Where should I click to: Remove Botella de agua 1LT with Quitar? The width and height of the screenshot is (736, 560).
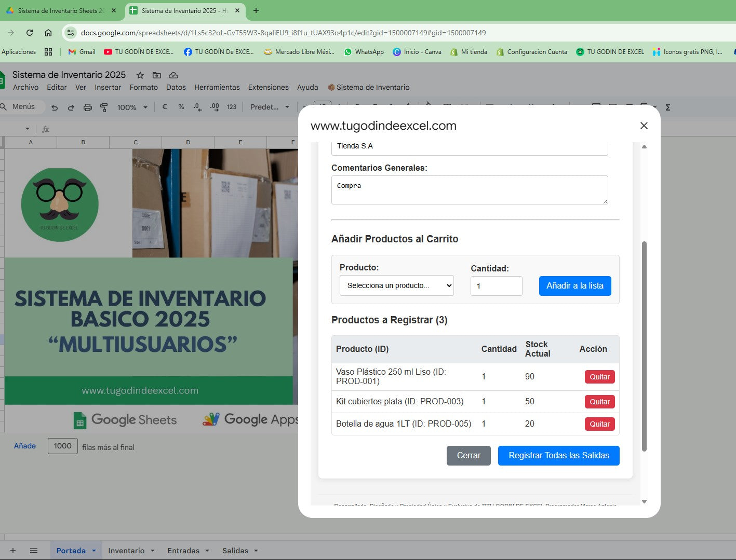pyautogui.click(x=599, y=424)
